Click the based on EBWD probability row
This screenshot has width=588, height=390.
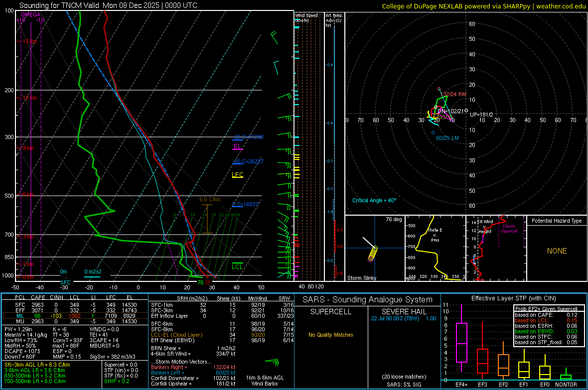pos(546,331)
